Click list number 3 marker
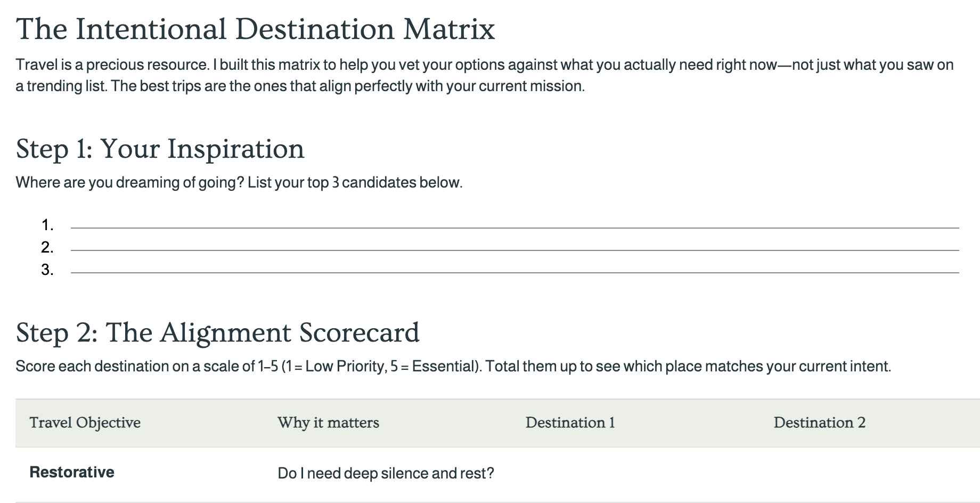This screenshot has height=503, width=980. click(x=47, y=270)
